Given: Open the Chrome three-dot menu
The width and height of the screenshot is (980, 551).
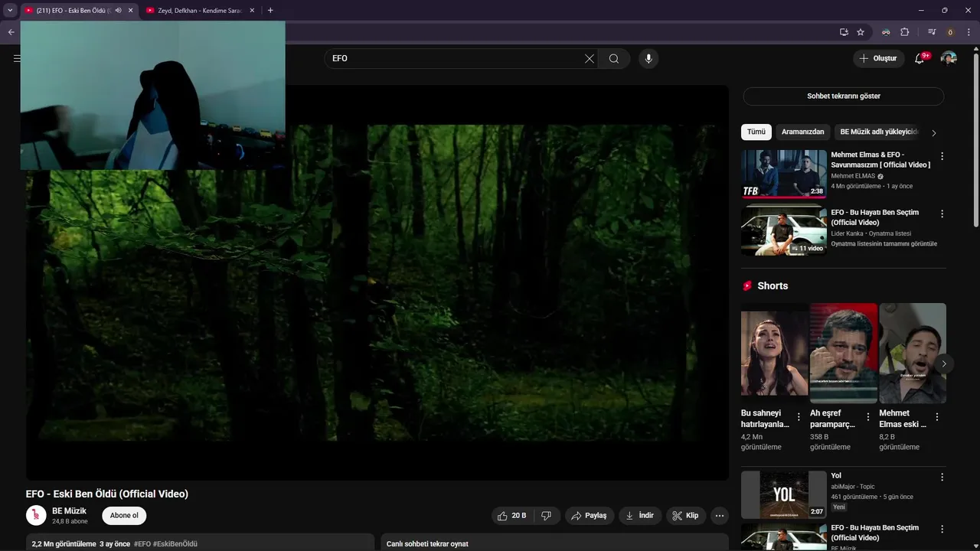Looking at the screenshot, I should (x=969, y=32).
